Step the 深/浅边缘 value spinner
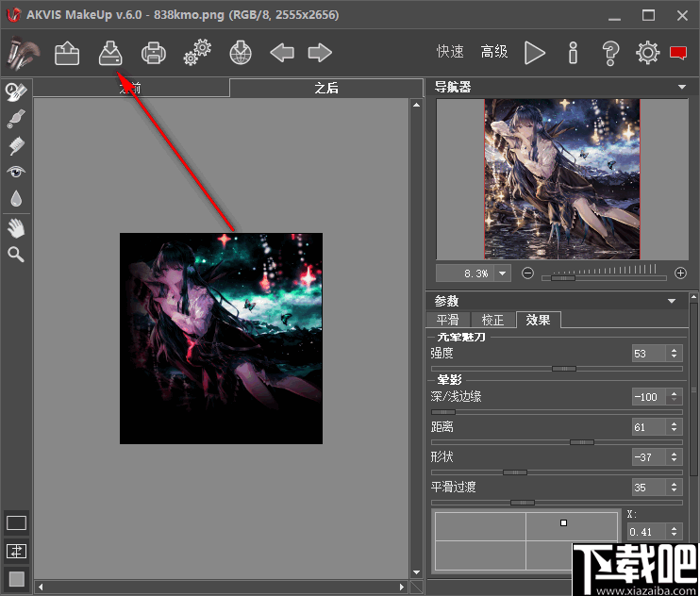Screen dimensions: 700x596 coord(675,397)
